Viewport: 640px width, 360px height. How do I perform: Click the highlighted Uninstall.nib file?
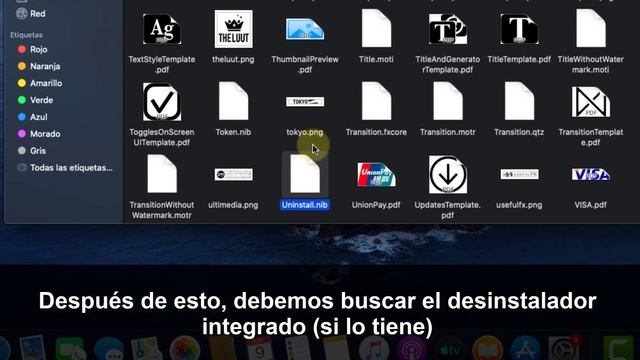point(305,174)
